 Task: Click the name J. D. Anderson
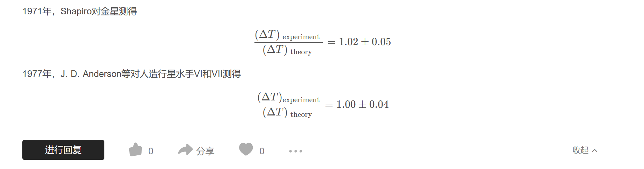(91, 74)
